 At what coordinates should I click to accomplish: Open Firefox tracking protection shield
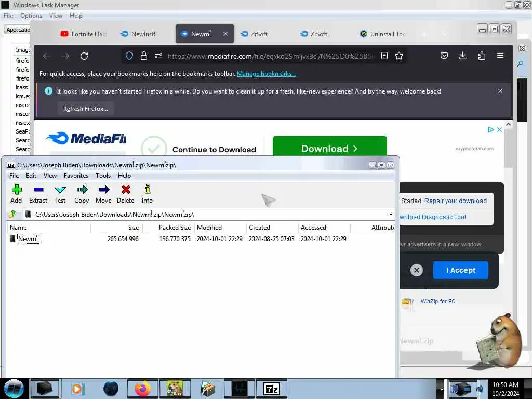pos(129,56)
